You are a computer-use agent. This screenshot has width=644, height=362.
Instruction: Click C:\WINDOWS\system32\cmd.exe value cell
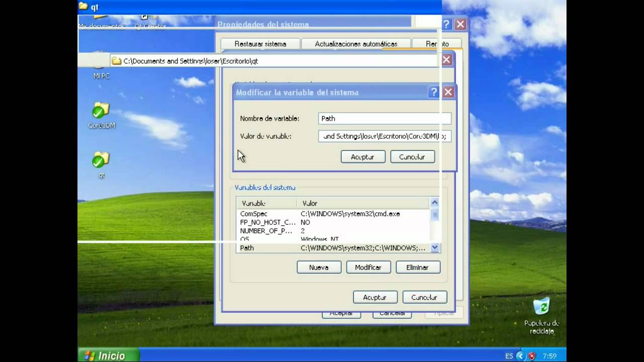click(350, 214)
